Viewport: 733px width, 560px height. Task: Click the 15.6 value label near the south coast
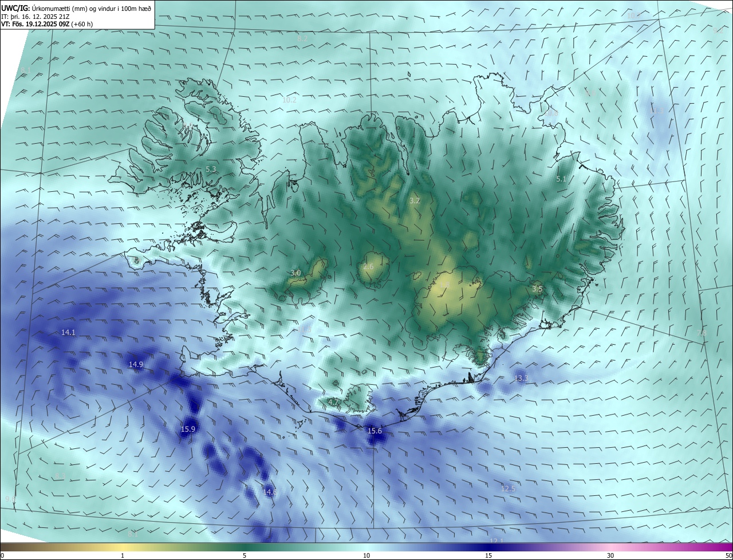375,431
